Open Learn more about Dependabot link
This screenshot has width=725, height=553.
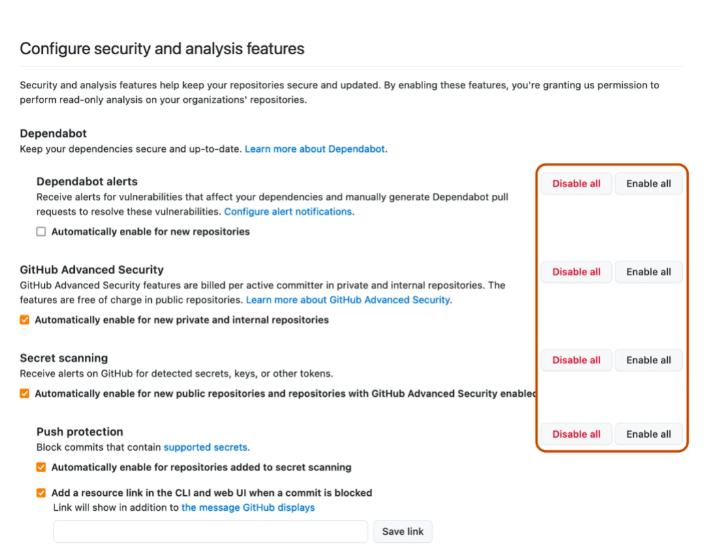tap(315, 149)
